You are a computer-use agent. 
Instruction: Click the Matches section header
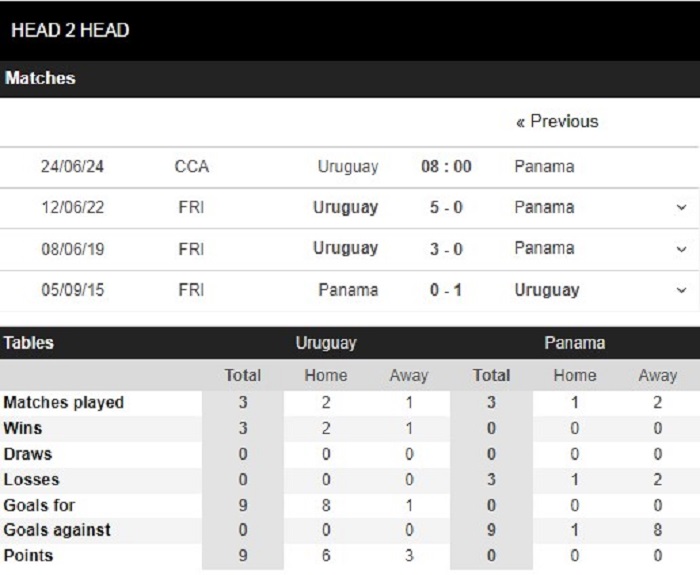(x=40, y=78)
